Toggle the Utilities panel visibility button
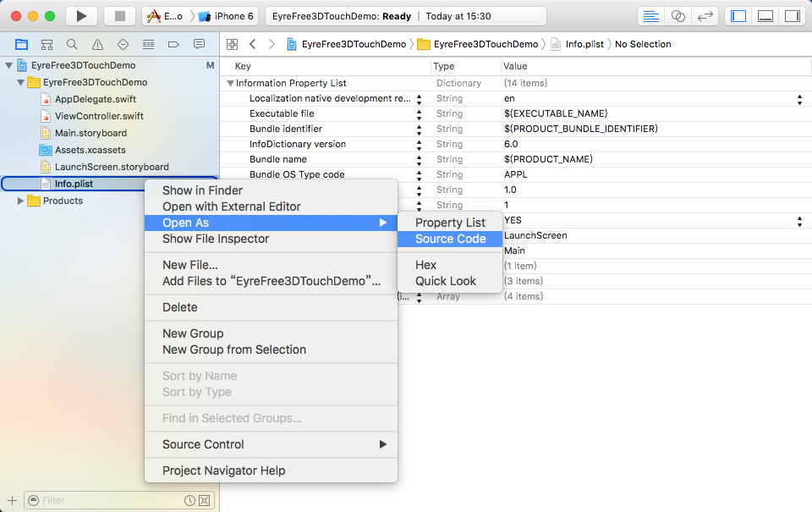Viewport: 812px width, 512px height. click(x=793, y=15)
